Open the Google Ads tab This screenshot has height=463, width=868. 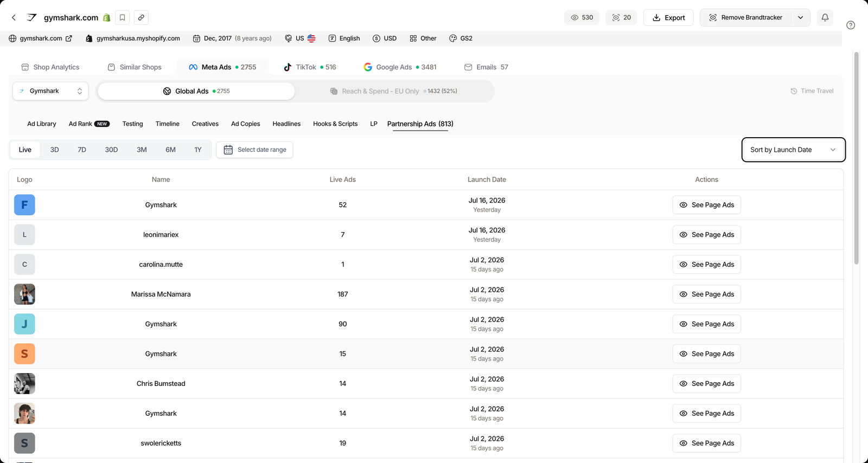(400, 67)
